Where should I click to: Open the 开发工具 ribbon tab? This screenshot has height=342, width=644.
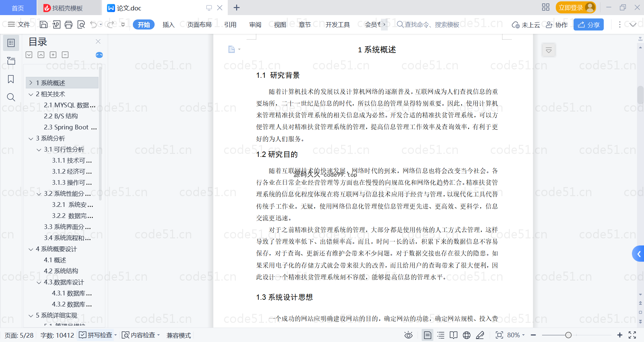point(337,24)
